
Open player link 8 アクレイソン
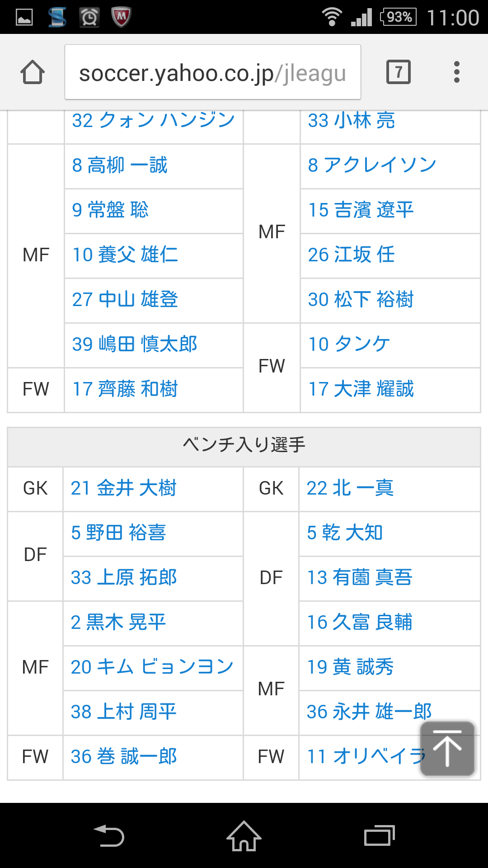372,165
